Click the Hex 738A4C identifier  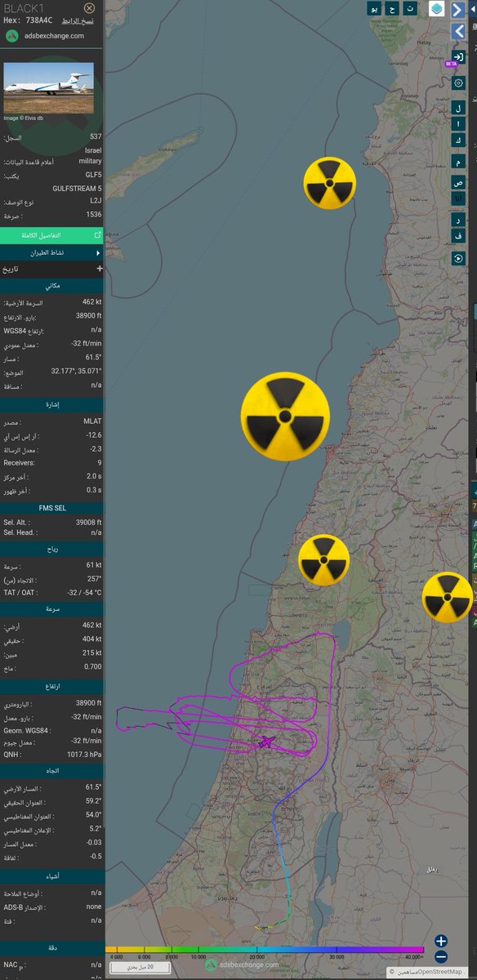coord(29,20)
